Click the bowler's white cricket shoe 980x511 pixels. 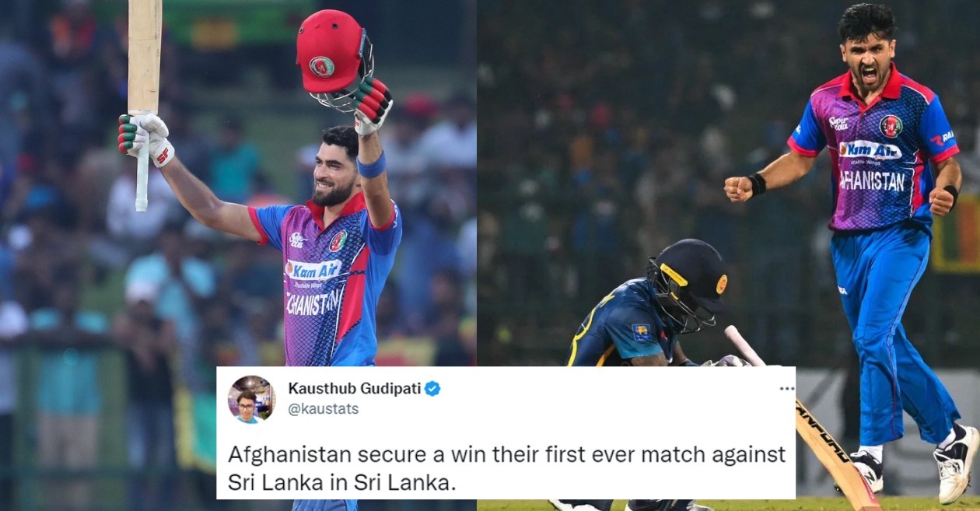[956, 464]
